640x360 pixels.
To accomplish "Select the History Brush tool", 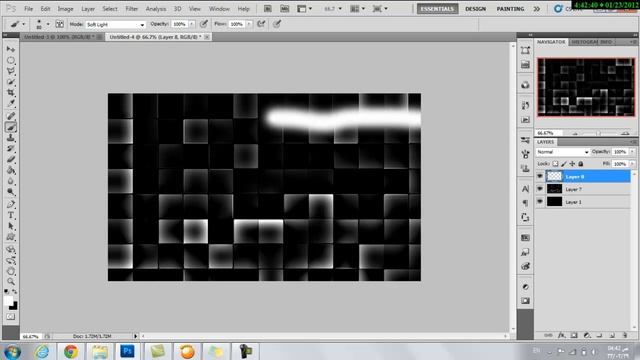I will pyautogui.click(x=11, y=149).
